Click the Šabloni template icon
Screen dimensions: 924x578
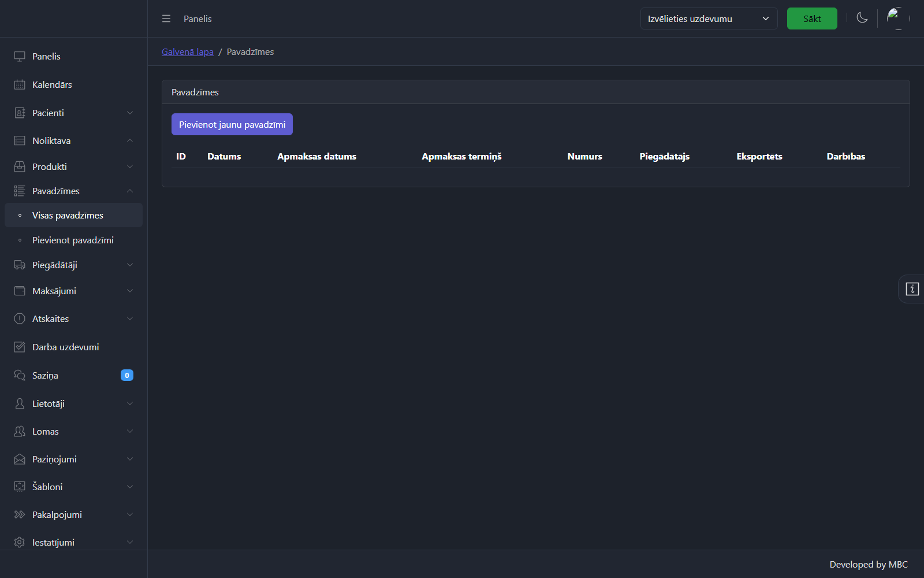[20, 487]
